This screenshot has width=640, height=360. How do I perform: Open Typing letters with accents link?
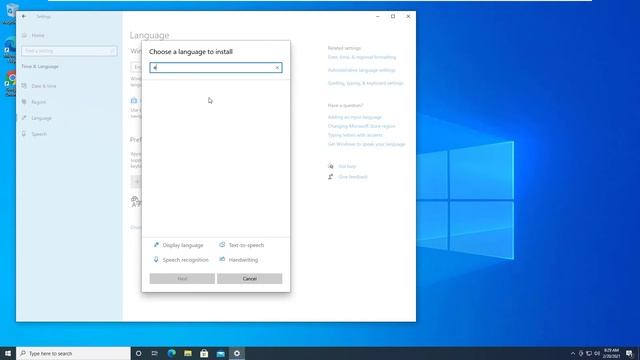point(355,135)
